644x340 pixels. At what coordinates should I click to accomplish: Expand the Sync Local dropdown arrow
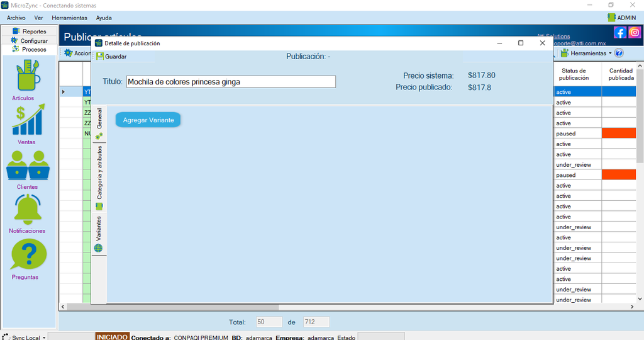tap(44, 337)
